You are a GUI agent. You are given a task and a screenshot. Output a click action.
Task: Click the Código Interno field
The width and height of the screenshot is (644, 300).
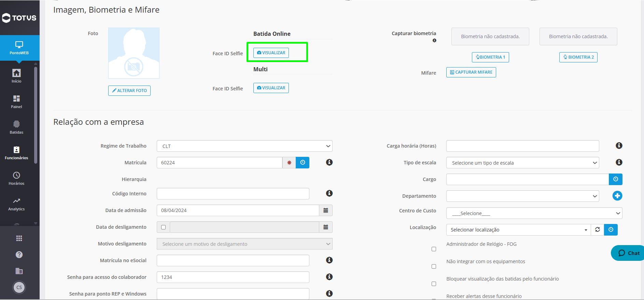pos(233,194)
